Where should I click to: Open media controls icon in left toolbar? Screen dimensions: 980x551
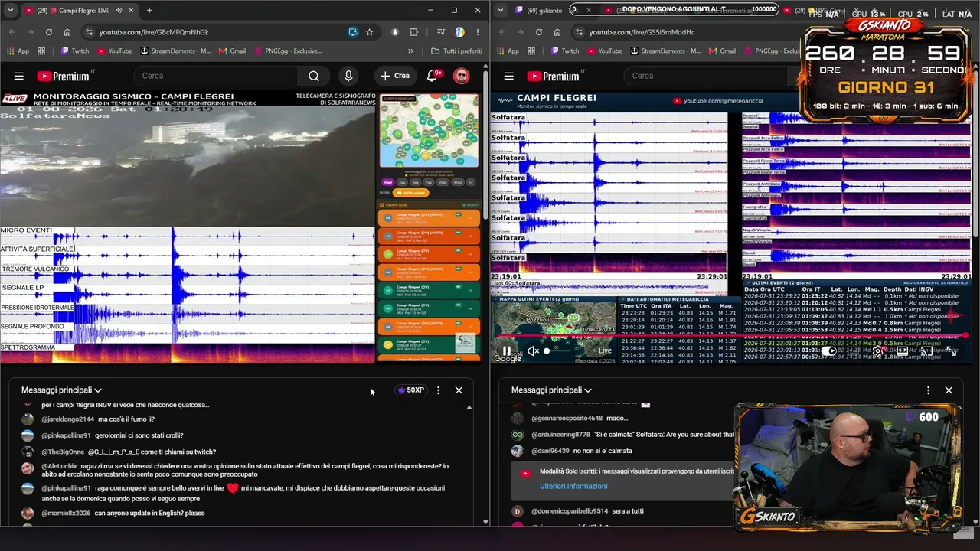[441, 32]
